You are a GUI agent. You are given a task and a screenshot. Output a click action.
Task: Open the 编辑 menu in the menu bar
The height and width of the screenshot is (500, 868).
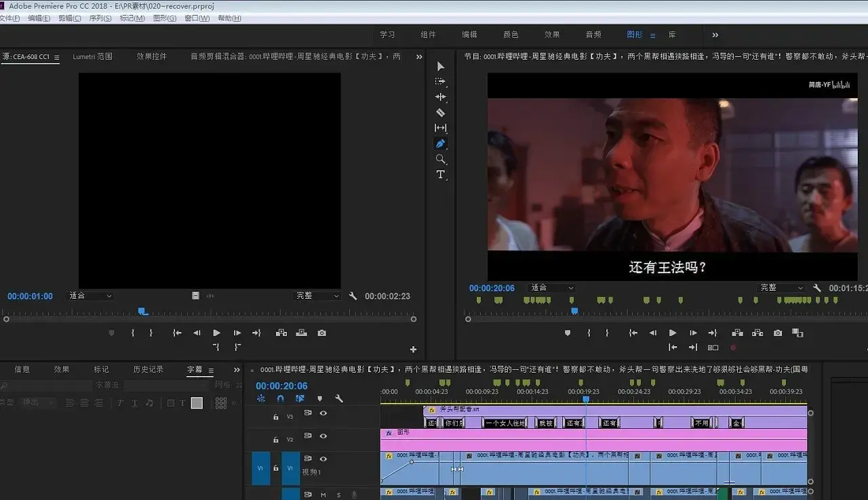click(x=37, y=18)
